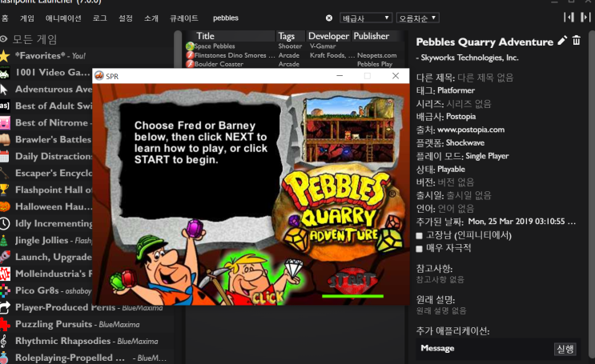Click the Pico Gr8s pixel icon
595x364 pixels.
[x=5, y=291]
